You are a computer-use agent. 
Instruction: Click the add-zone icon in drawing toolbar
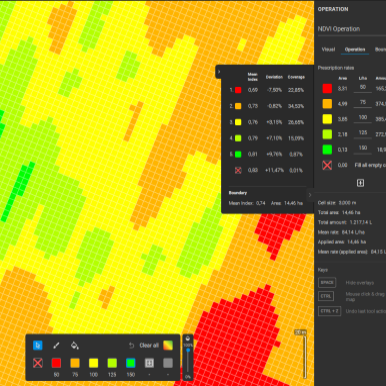point(149,363)
